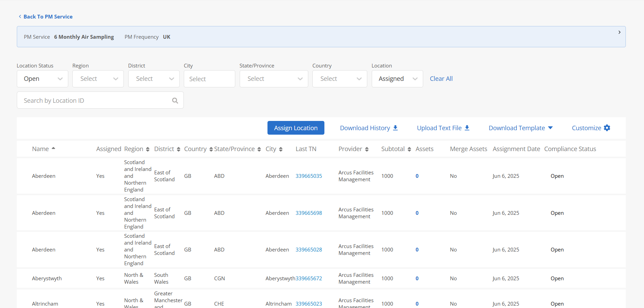The width and height of the screenshot is (644, 308).
Task: Click the search magnifier icon
Action: (175, 100)
